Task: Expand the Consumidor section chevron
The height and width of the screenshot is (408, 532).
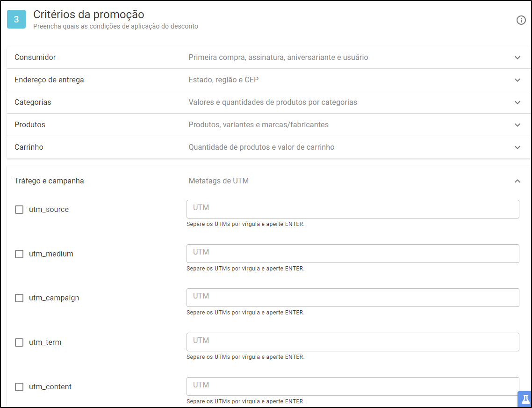Action: click(518, 58)
